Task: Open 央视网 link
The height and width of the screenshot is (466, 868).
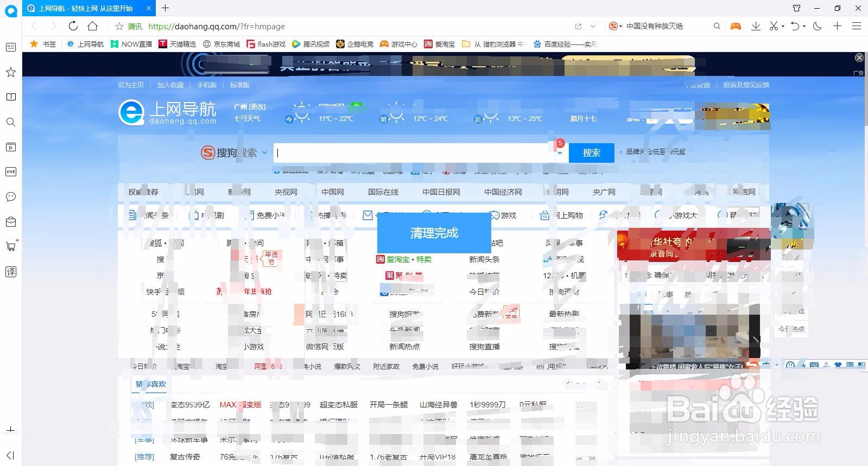Action: click(x=286, y=192)
